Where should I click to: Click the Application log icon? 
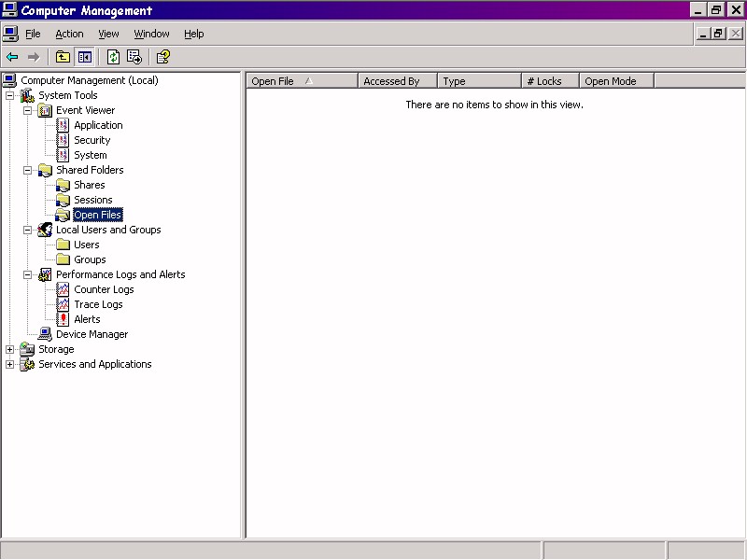coord(63,125)
